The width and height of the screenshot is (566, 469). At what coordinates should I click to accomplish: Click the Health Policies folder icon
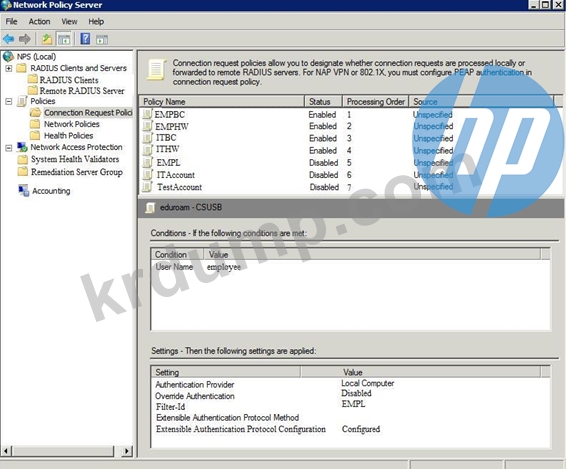[x=35, y=135]
